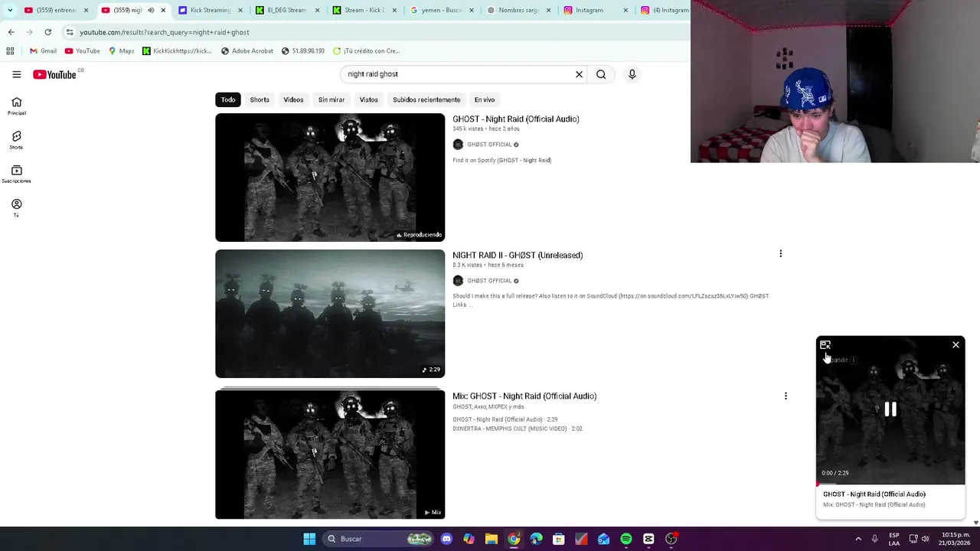The width and height of the screenshot is (980, 551).
Task: Filter by Subidos recientemente
Action: pyautogui.click(x=426, y=99)
